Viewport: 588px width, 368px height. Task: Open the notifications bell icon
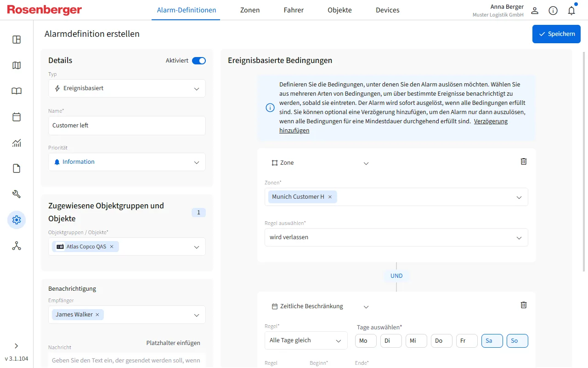pyautogui.click(x=571, y=11)
